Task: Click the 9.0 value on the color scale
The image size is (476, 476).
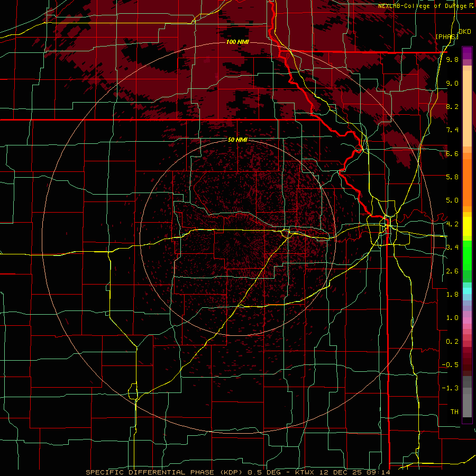Action: [452, 83]
